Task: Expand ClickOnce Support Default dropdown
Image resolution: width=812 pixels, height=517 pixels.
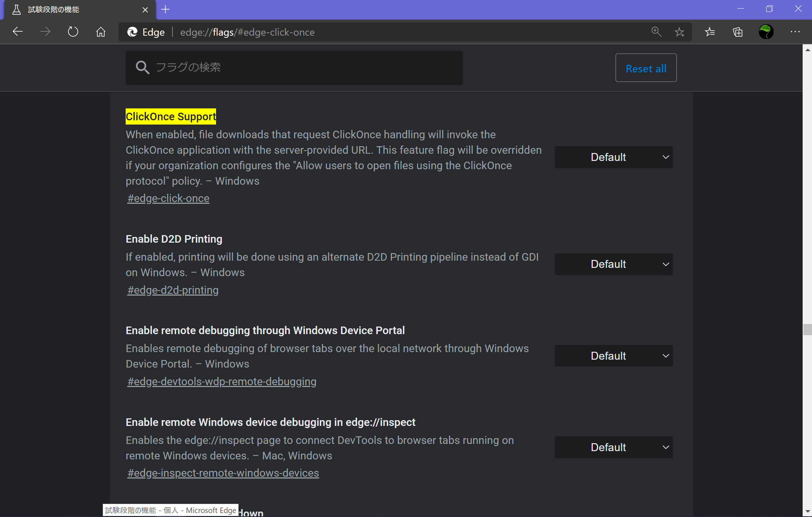Action: [x=613, y=157]
